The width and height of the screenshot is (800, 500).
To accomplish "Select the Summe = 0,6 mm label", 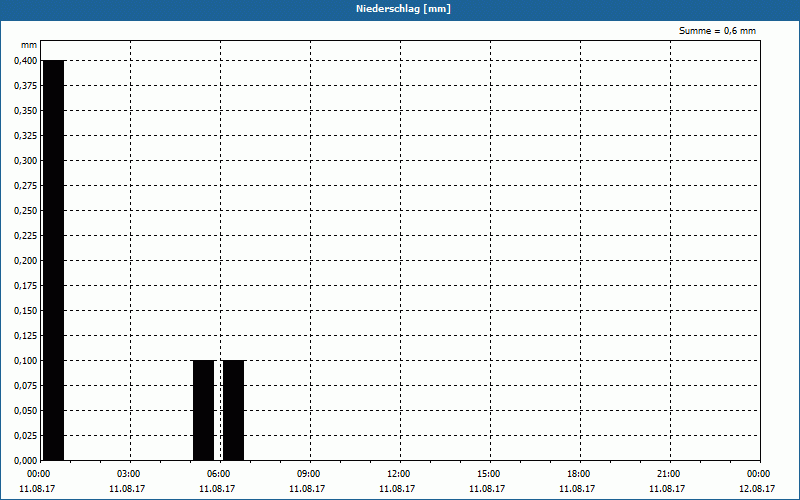I will pos(717,31).
